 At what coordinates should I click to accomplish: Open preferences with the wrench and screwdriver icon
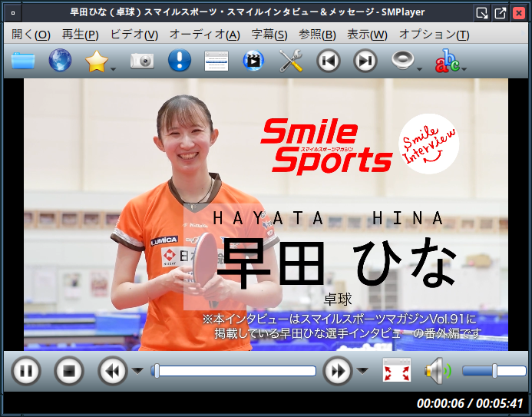click(x=291, y=61)
